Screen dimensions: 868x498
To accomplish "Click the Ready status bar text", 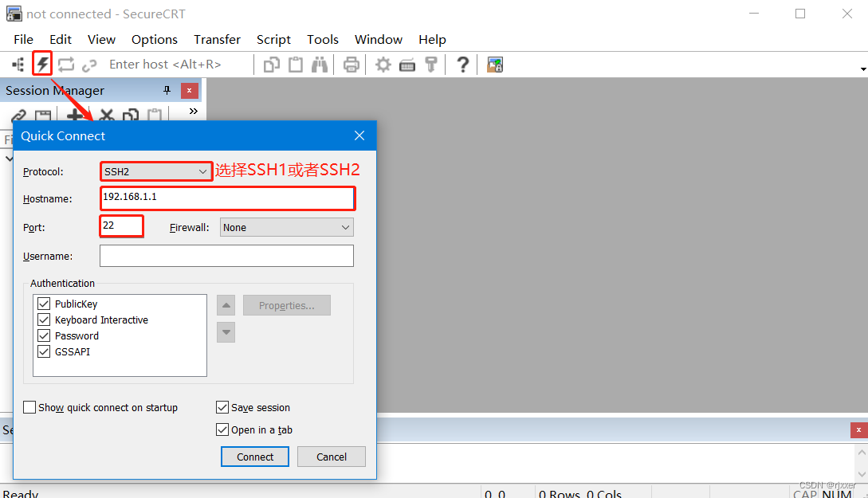I will point(21,493).
